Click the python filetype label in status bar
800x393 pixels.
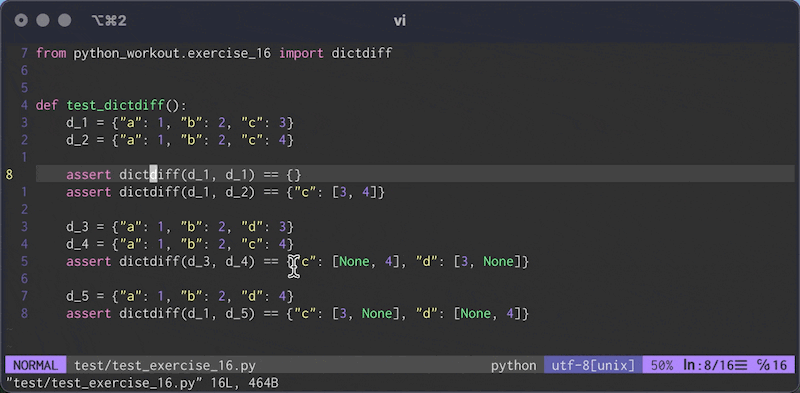[x=514, y=365]
